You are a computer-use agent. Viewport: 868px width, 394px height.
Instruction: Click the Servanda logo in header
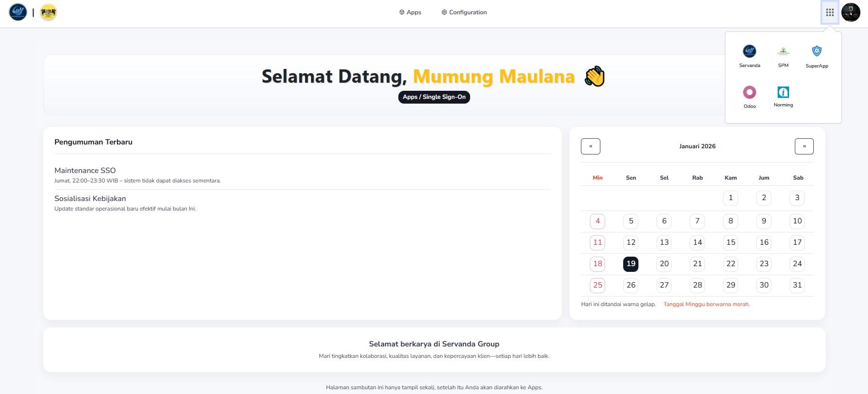click(x=18, y=12)
